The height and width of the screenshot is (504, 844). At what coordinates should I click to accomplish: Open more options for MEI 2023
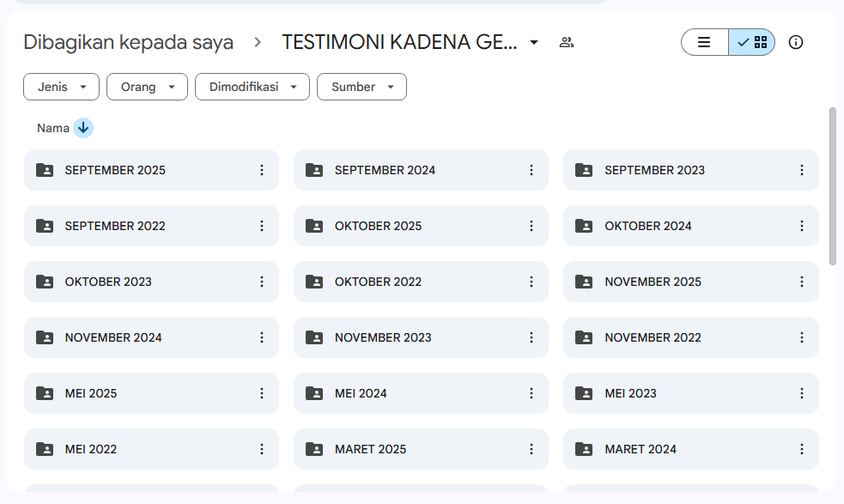coord(801,393)
